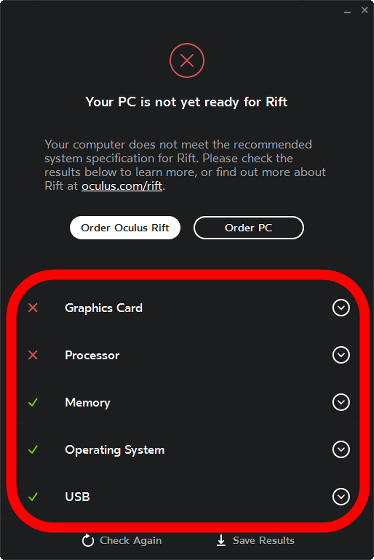Click the circular refresh icon for Check Again
The height and width of the screenshot is (560, 374).
(x=88, y=540)
